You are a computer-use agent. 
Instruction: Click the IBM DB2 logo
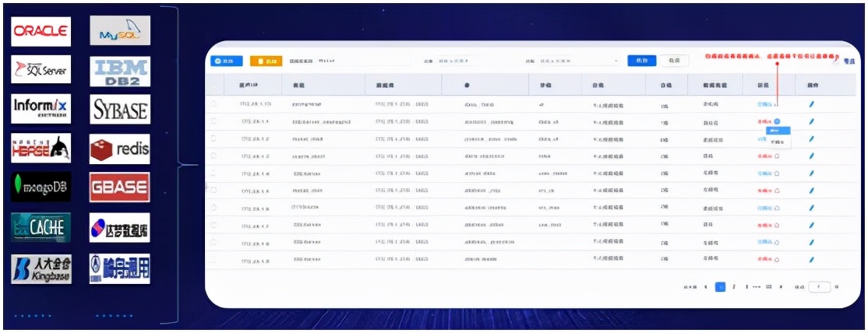(120, 72)
